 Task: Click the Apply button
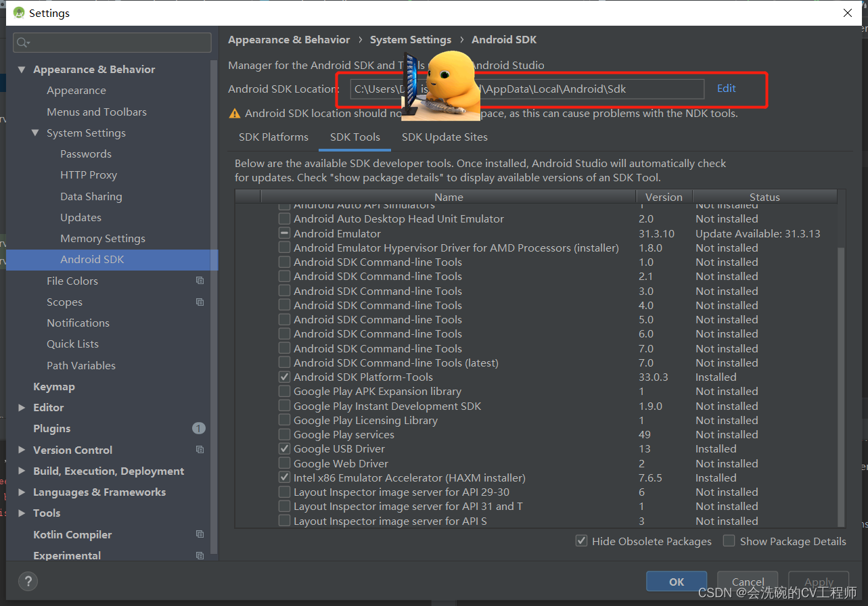point(819,582)
